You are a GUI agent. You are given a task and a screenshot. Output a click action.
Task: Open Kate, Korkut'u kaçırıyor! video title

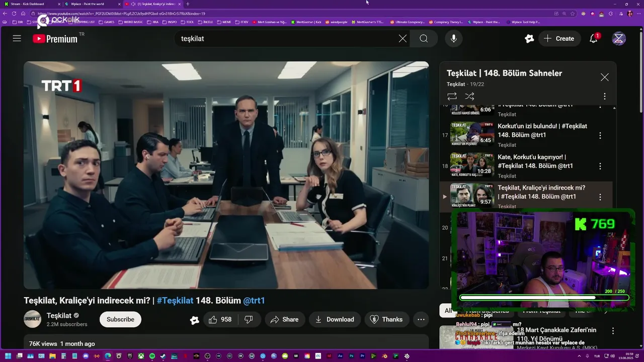point(535,161)
